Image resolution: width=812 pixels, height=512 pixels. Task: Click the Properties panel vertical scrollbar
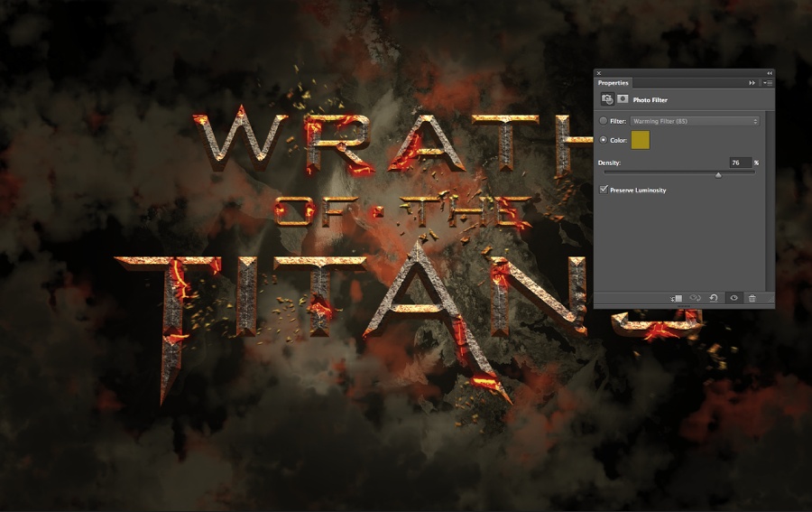[770, 200]
